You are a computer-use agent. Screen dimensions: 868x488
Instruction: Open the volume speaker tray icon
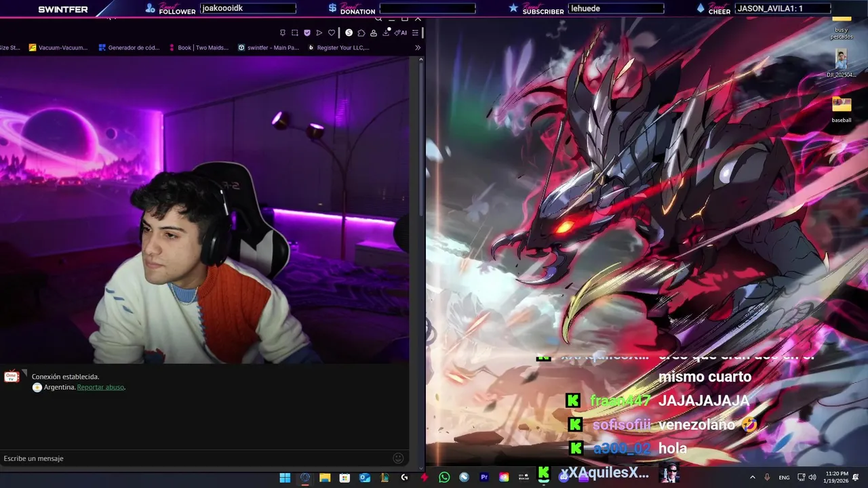click(x=812, y=477)
